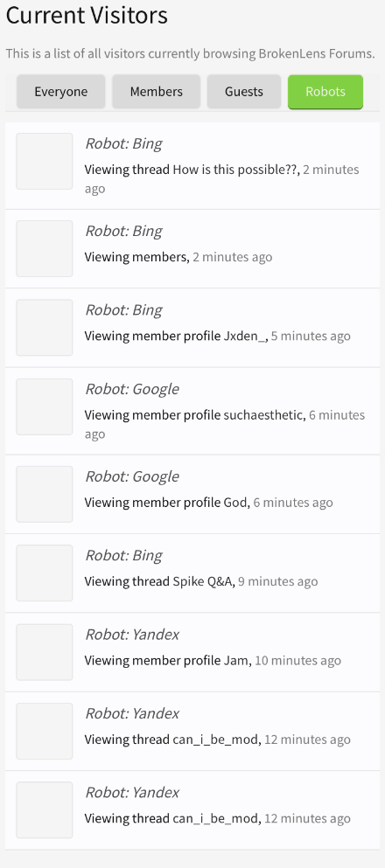
Task: Open the Spike Q&A thread
Action: pyautogui.click(x=202, y=581)
